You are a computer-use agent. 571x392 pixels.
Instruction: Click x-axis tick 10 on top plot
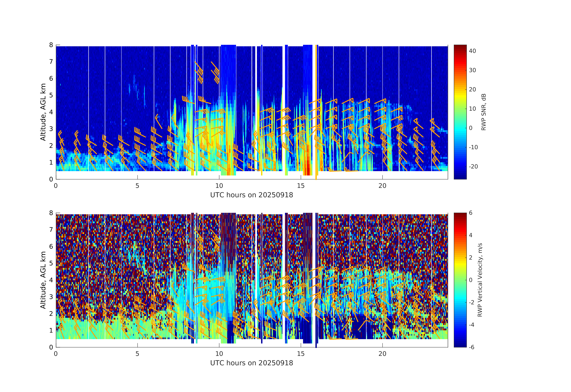coord(219,186)
